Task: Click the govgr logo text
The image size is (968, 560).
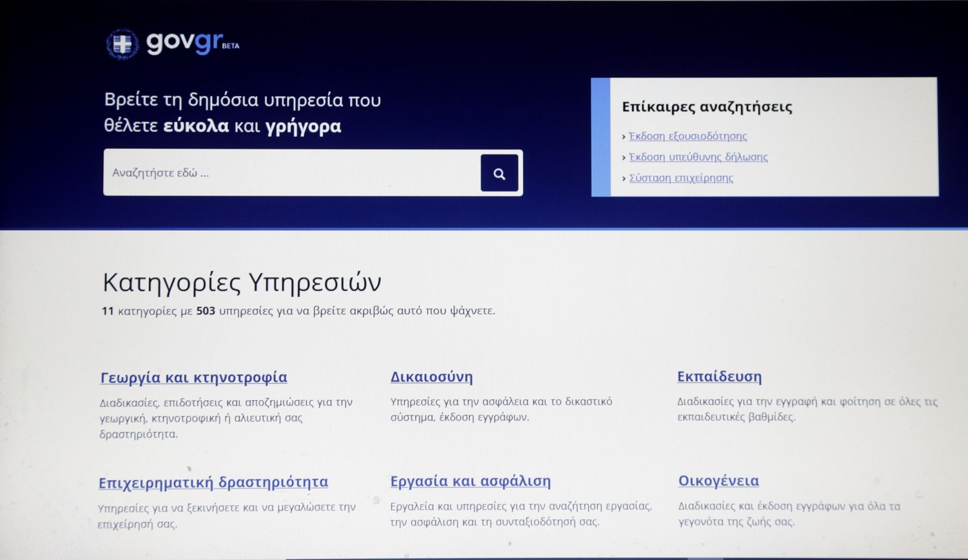Action: (x=184, y=42)
